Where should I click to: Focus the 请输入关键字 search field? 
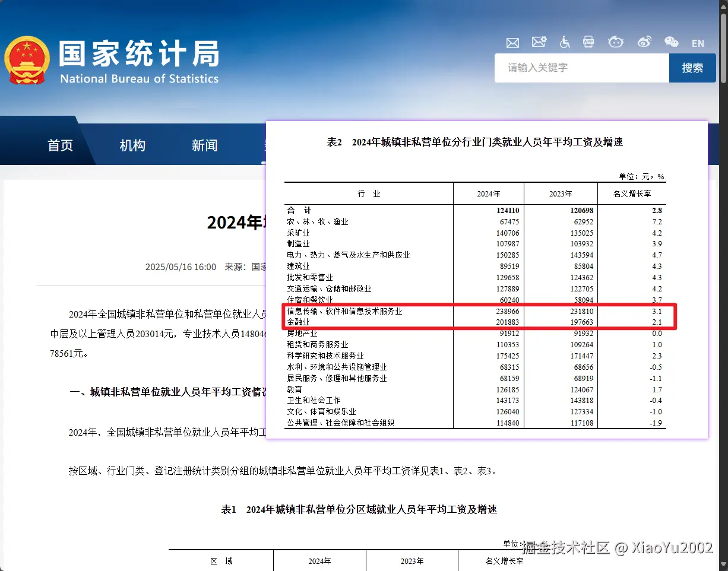[x=582, y=68]
